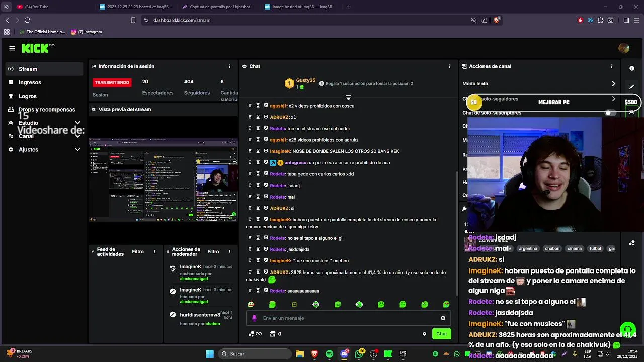
Task: Click Filtro in Feed de actividades
Action: 138,252
